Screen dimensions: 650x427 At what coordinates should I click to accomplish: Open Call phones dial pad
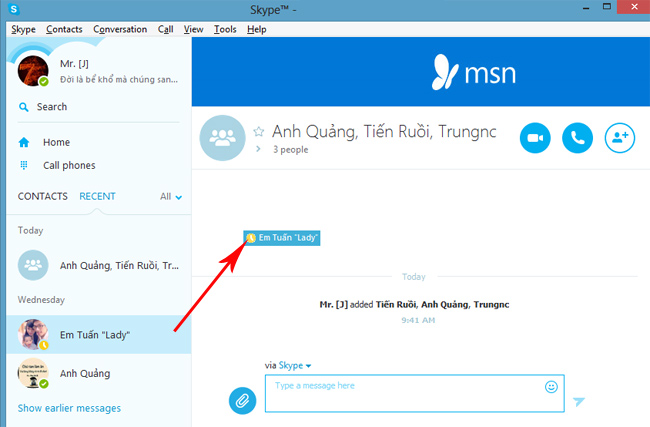pyautogui.click(x=57, y=165)
